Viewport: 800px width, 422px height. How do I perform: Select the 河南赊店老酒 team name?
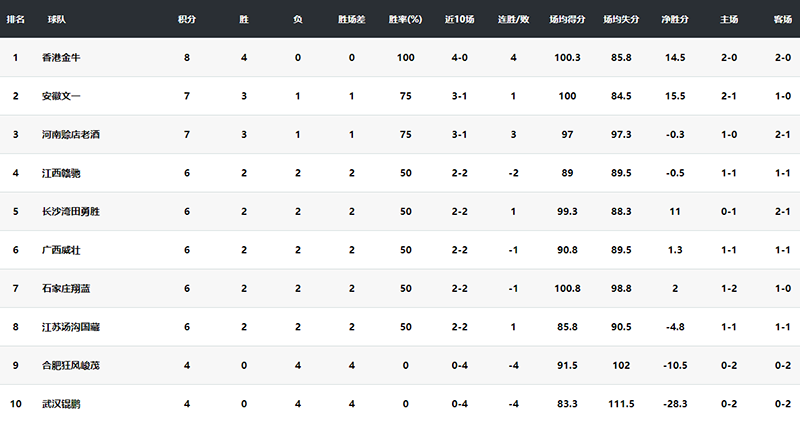click(x=71, y=135)
